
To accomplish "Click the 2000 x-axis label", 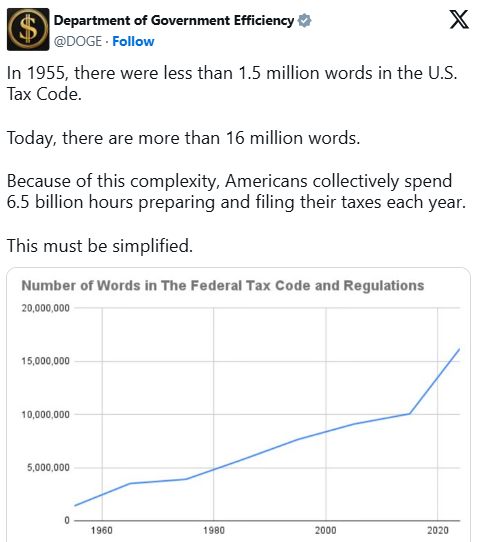I will point(326,530).
